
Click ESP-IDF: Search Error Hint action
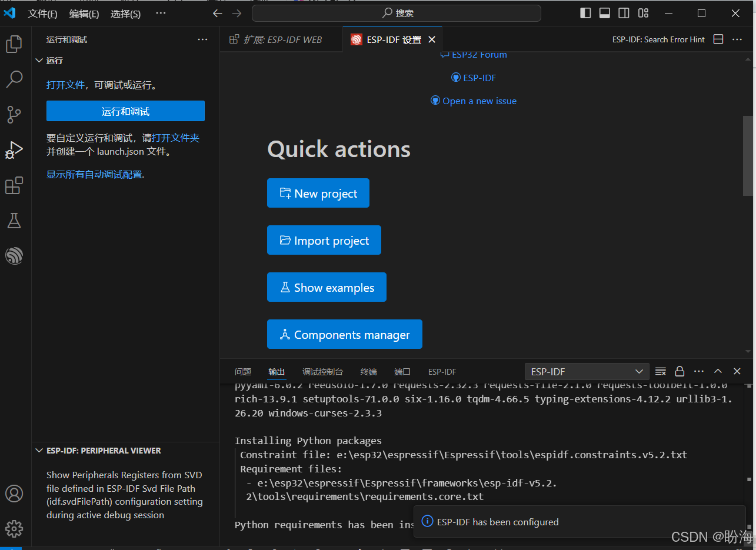tap(658, 39)
